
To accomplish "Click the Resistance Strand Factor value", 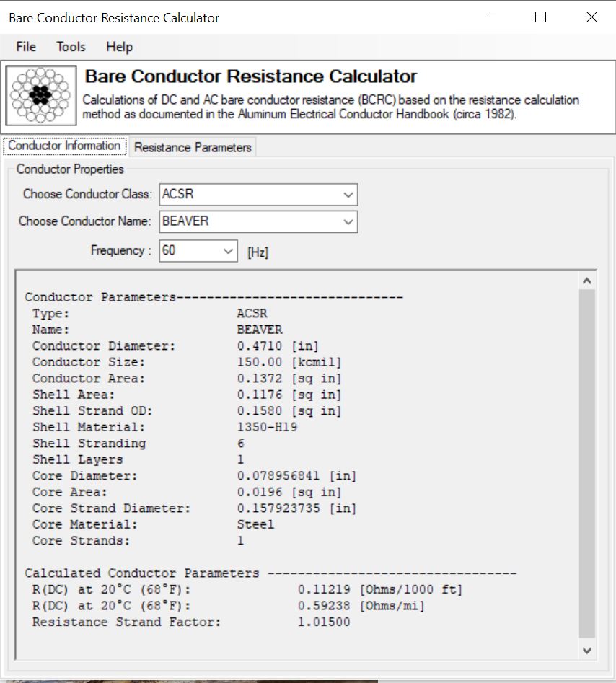I will 323,622.
